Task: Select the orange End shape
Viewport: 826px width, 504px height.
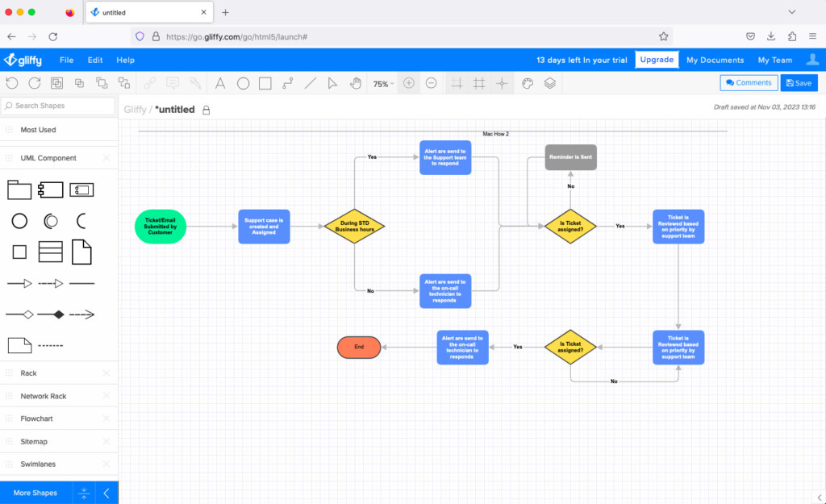Action: (359, 347)
